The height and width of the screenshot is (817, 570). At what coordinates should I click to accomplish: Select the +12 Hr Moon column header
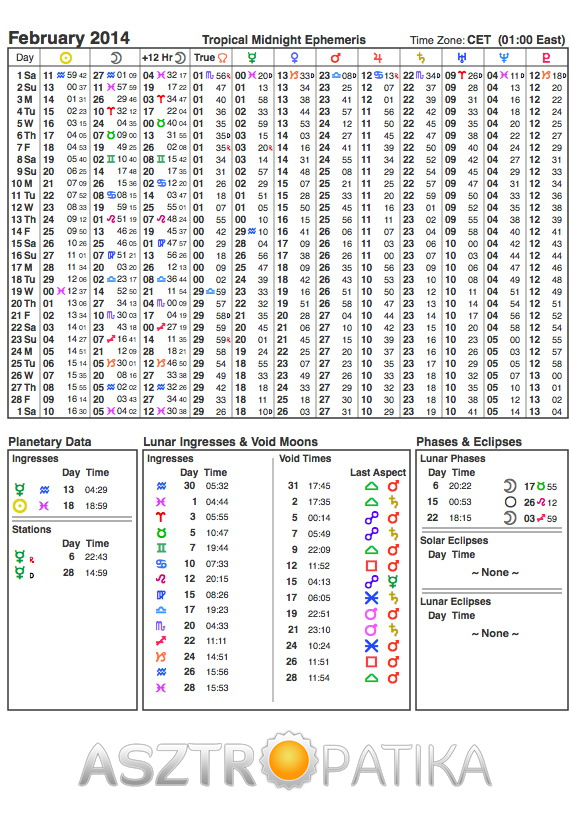pyautogui.click(x=164, y=57)
